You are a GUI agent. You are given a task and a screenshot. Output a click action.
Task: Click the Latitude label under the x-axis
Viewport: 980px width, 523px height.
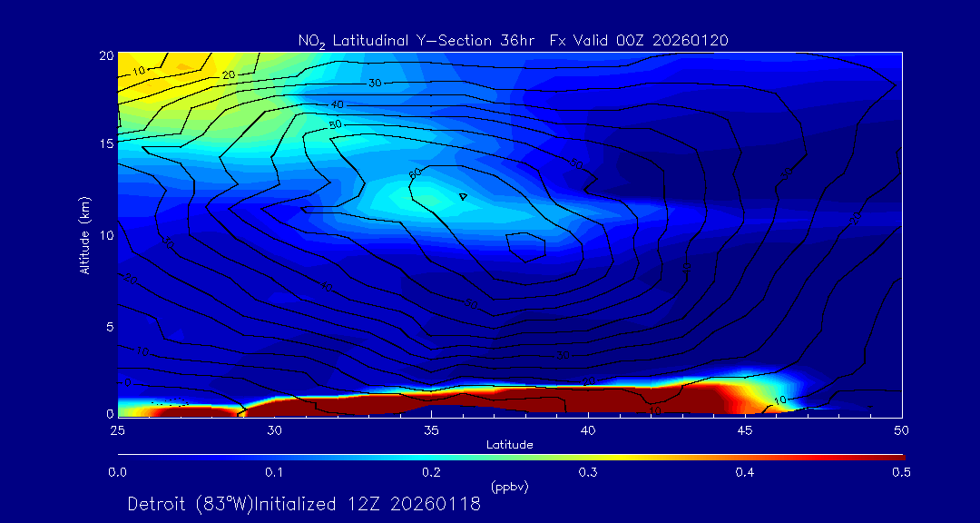click(509, 445)
